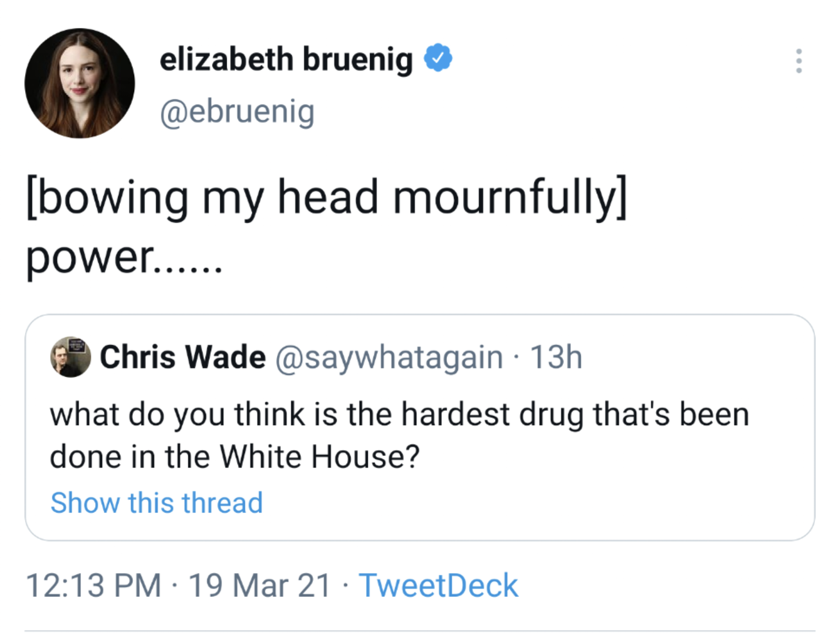This screenshot has height=633, width=840.
Task: Open the @saywhatagain handle
Action: click(x=389, y=357)
